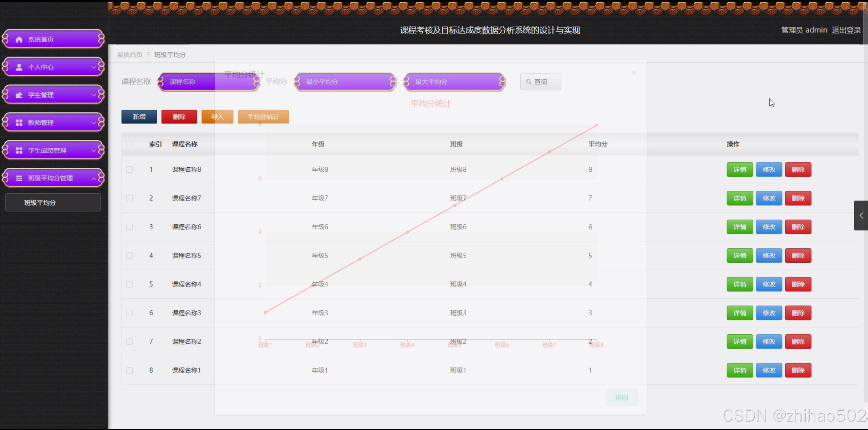Click the 最小平均分 input field
868x430 pixels.
coord(345,82)
